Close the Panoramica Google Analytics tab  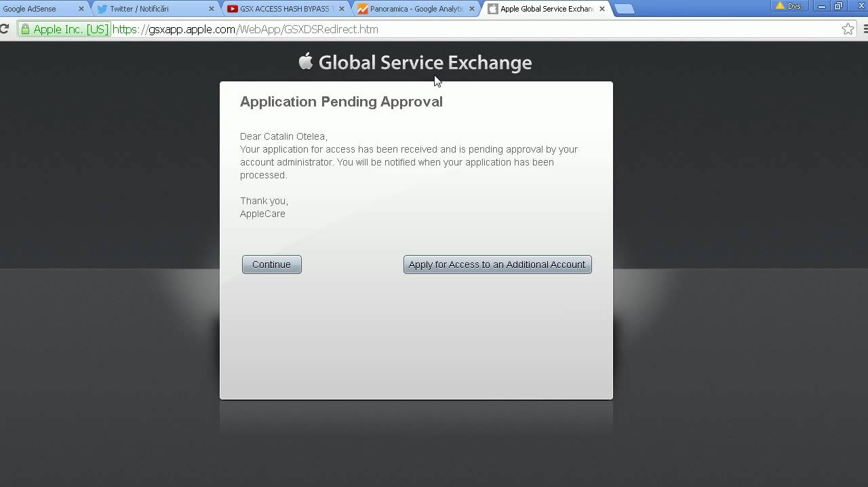472,9
